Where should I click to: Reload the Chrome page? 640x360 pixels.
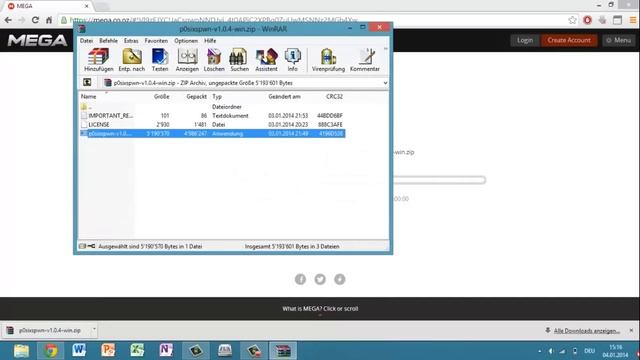36,20
